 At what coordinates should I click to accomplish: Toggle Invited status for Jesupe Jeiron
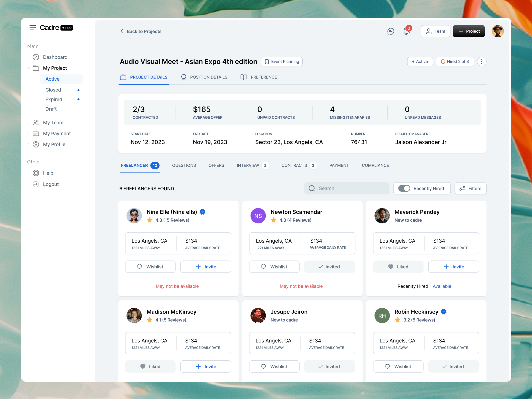(330, 367)
